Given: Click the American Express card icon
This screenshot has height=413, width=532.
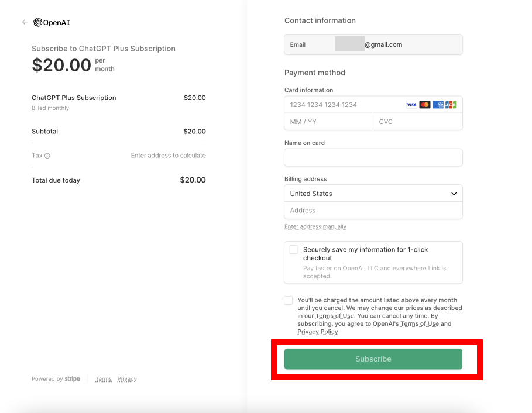Looking at the screenshot, I should (438, 104).
